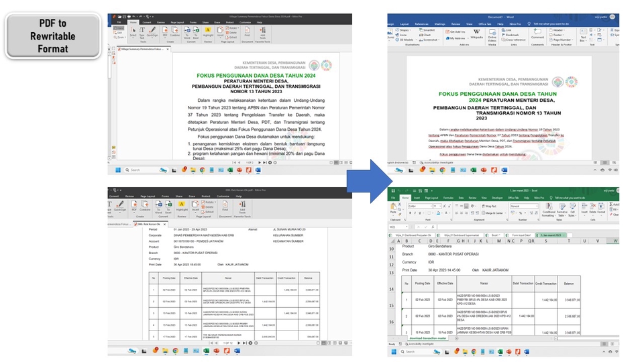Image resolution: width=644 pixels, height=362 pixels.
Task: Select column header S in Excel
Action: click(546, 241)
